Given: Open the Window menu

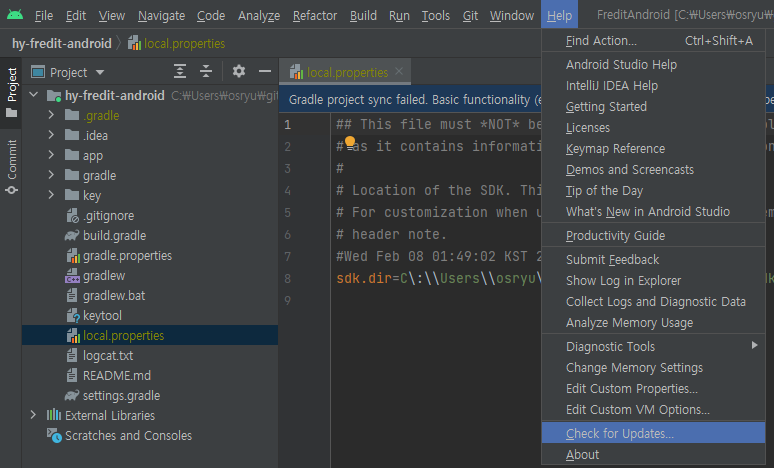Looking at the screenshot, I should 512,16.
